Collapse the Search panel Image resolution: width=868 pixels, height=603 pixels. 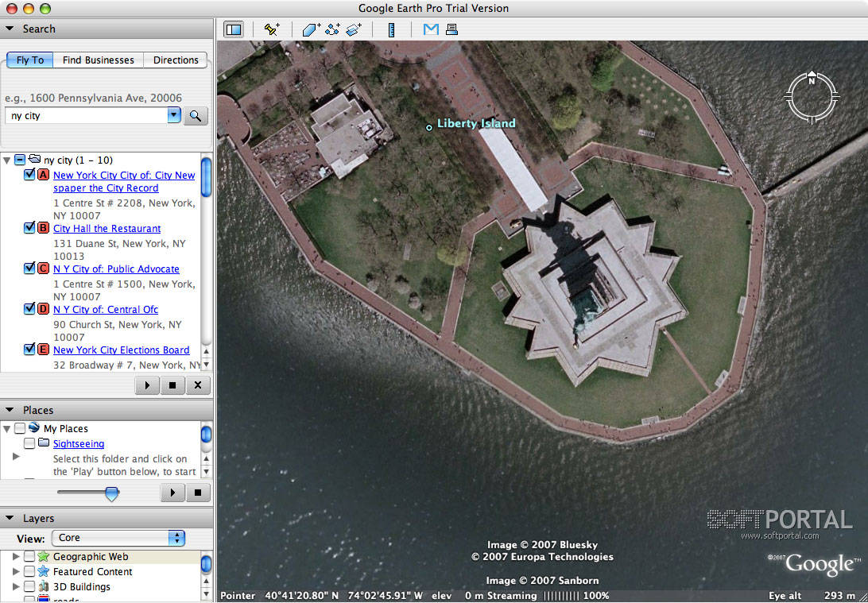(x=10, y=29)
